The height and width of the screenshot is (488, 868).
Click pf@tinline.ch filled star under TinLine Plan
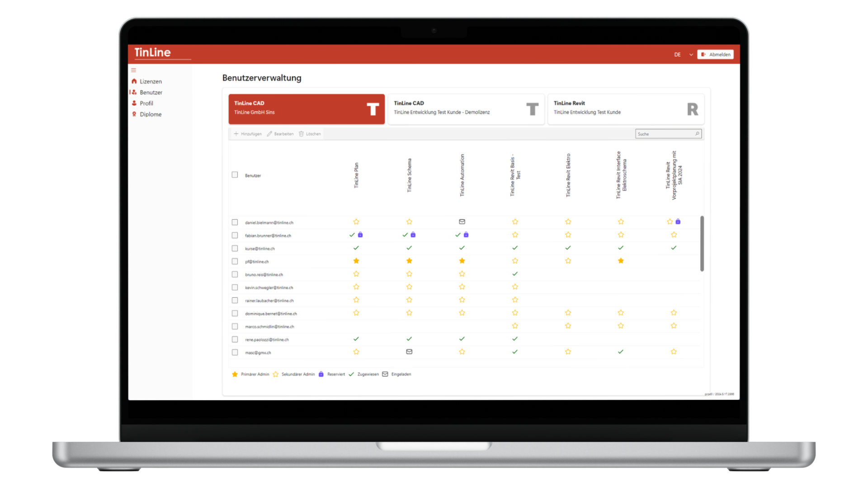coord(356,261)
